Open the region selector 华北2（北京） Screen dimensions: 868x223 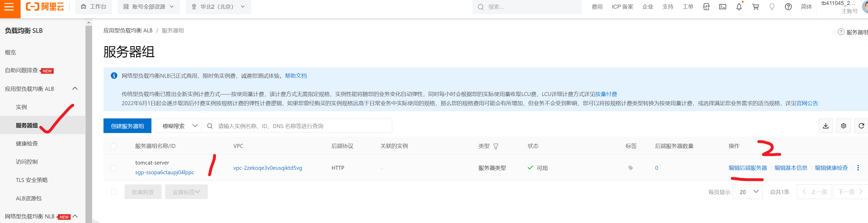(218, 7)
